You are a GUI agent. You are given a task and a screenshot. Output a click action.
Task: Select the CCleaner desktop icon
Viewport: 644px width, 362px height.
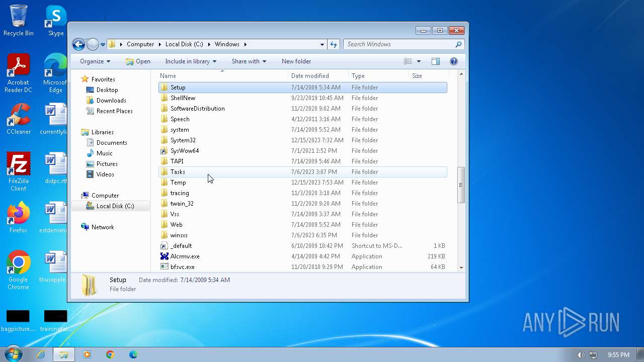coord(19,120)
